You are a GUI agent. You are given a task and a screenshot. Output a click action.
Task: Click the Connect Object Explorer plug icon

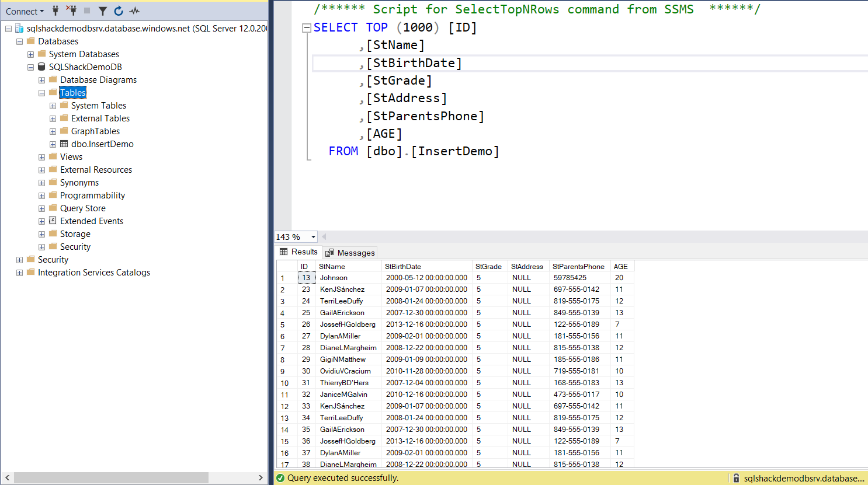click(x=55, y=11)
